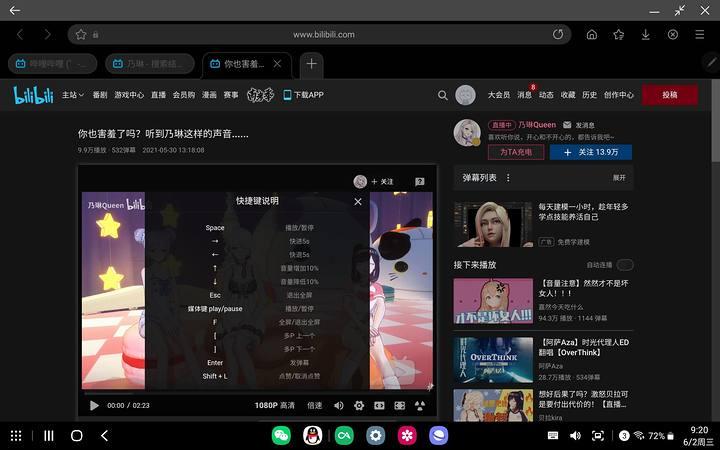Viewport: 720px width, 450px height.
Task: Click the browser back navigation chevron
Action: pos(20,34)
